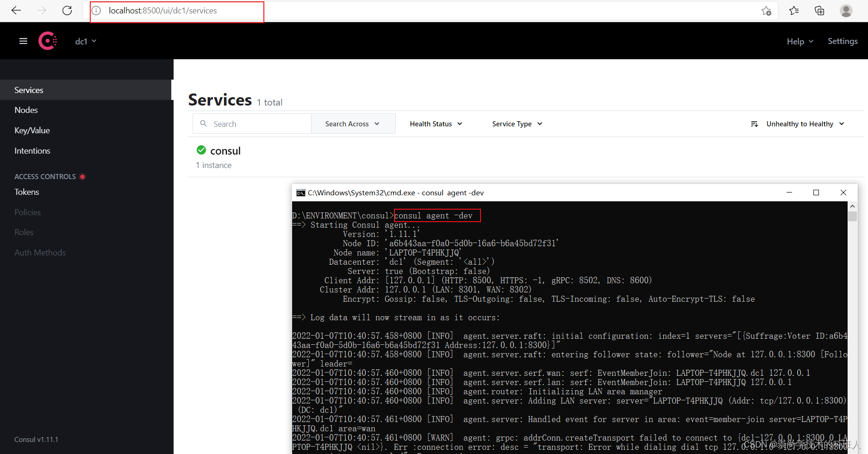Click the '1 instance' text
Viewport: 868px width, 454px height.
213,165
